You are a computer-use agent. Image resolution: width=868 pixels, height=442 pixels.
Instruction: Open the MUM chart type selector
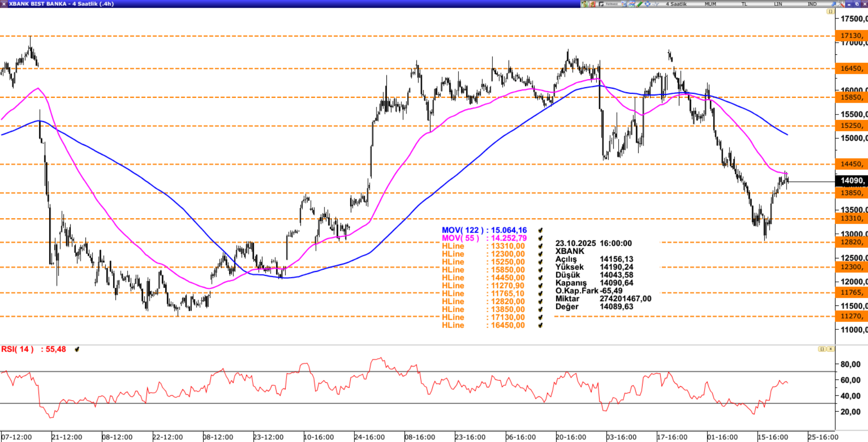[710, 4]
